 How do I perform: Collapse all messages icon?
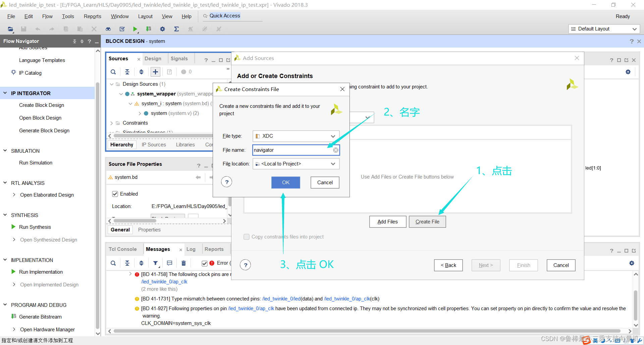tap(127, 263)
